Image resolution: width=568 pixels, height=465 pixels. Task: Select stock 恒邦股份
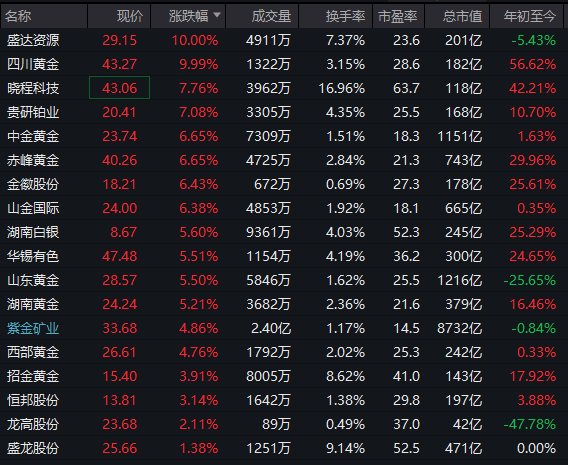(x=33, y=400)
